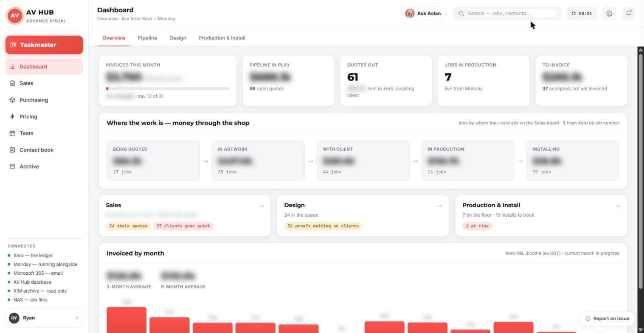Viewport: 644px width, 333px height.
Task: Click 'Xero — the ledger' connection
Action: click(x=33, y=256)
